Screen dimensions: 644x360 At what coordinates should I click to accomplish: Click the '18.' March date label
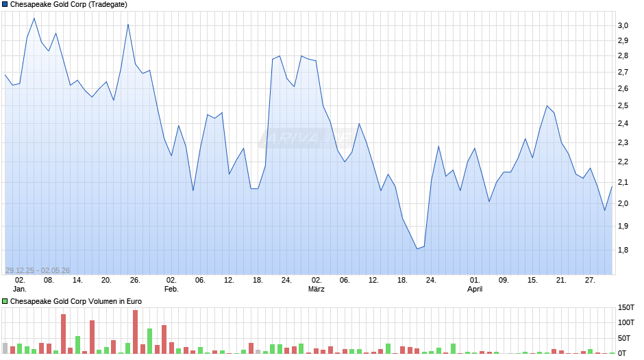(x=402, y=281)
